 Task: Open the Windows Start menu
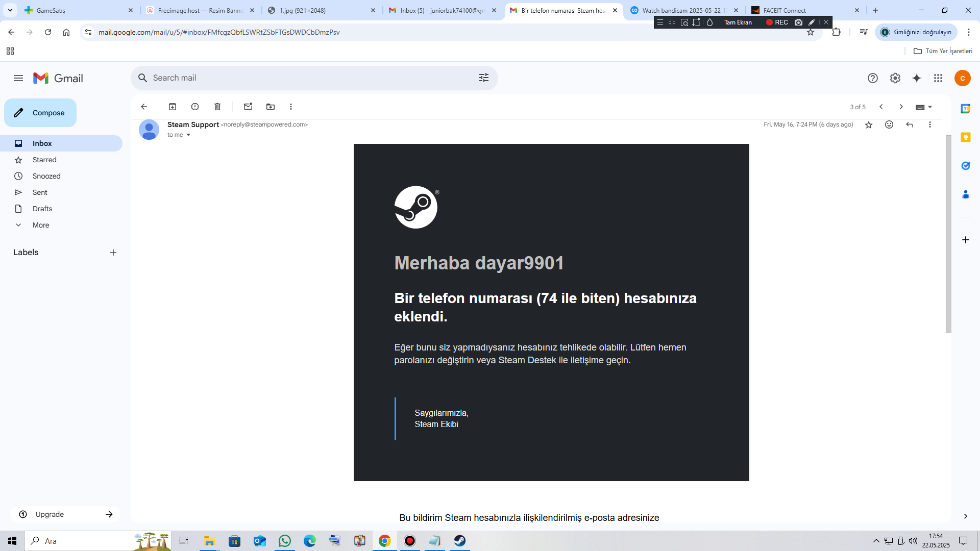click(12, 541)
